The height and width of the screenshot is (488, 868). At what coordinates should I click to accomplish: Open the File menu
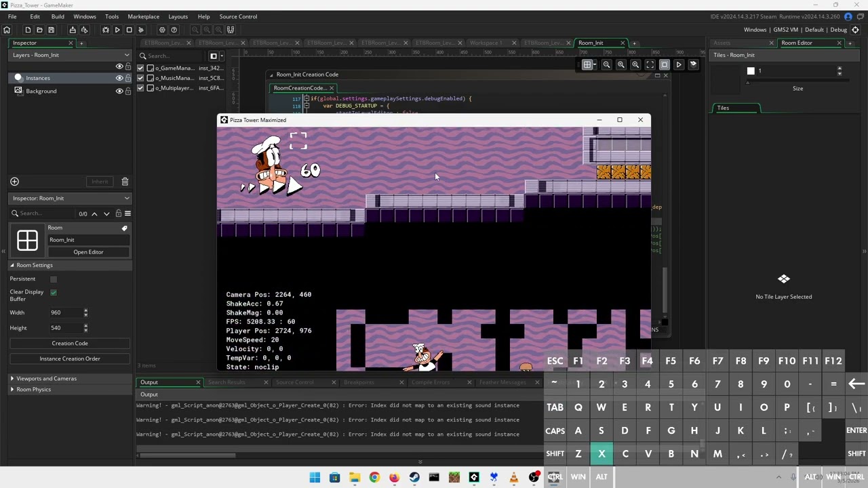click(x=12, y=16)
